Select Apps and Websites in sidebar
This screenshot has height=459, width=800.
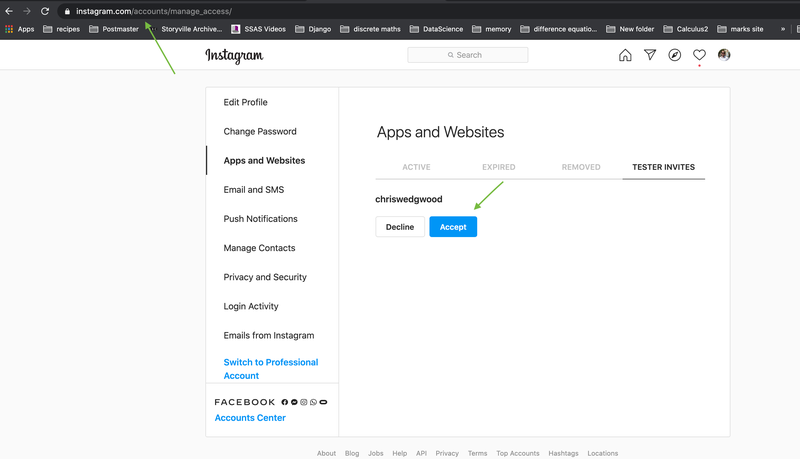264,160
